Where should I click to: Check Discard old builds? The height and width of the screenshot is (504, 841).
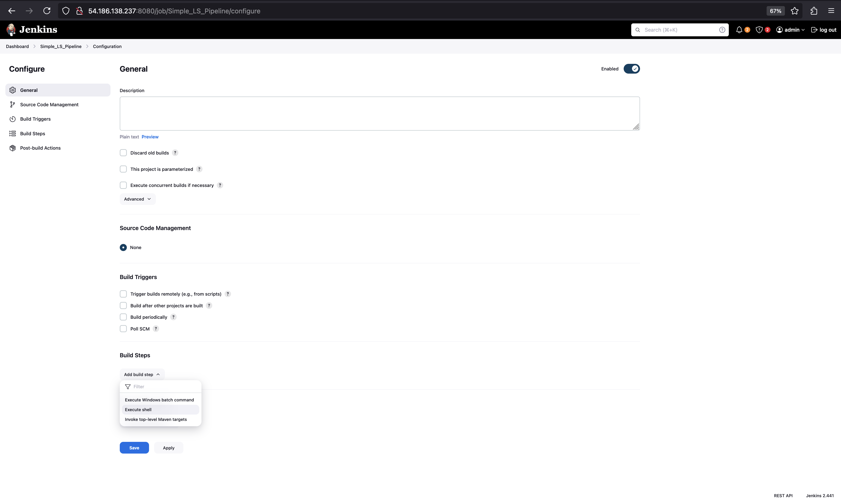click(x=123, y=153)
